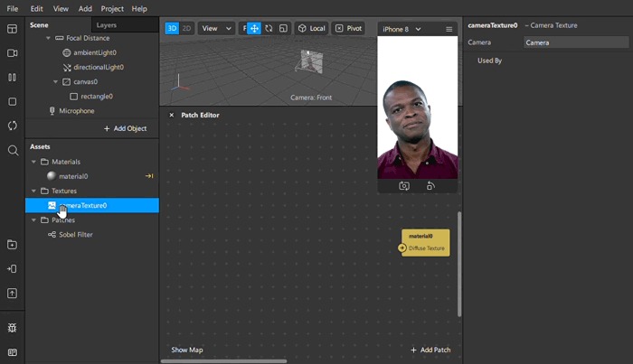Screen dimensions: 633x364
Task: Click the pause icon in left sidebar
Action: (x=12, y=78)
